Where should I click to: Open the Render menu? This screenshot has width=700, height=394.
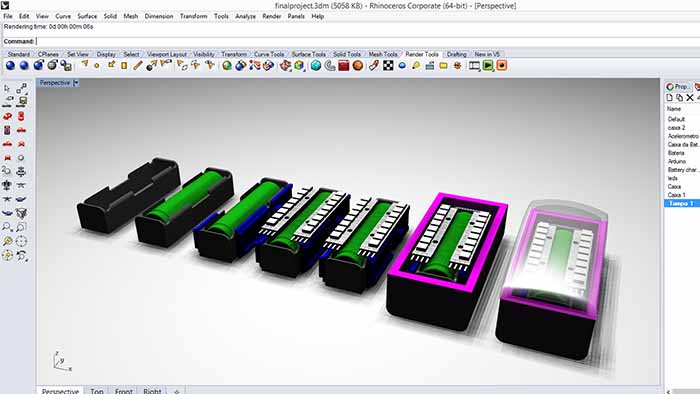271,16
